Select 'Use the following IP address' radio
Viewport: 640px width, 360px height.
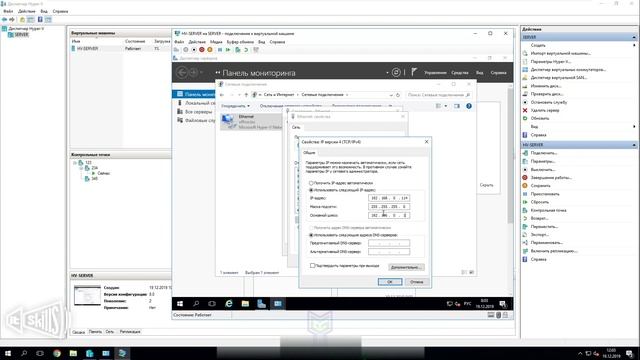[x=311, y=190]
